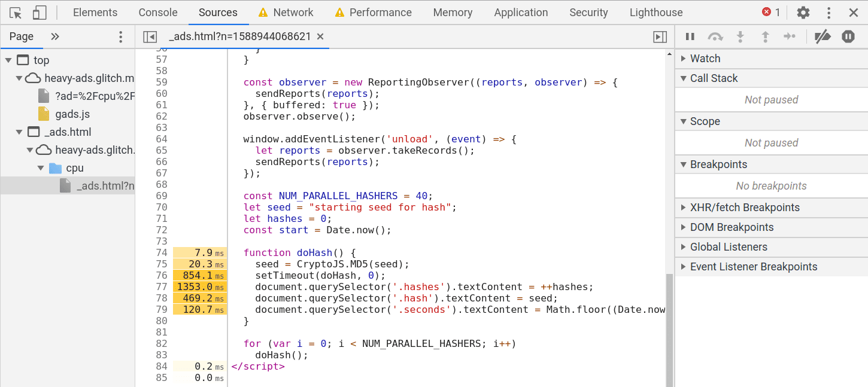The width and height of the screenshot is (868, 387).
Task: Hide the navigator sidebar
Action: [149, 36]
